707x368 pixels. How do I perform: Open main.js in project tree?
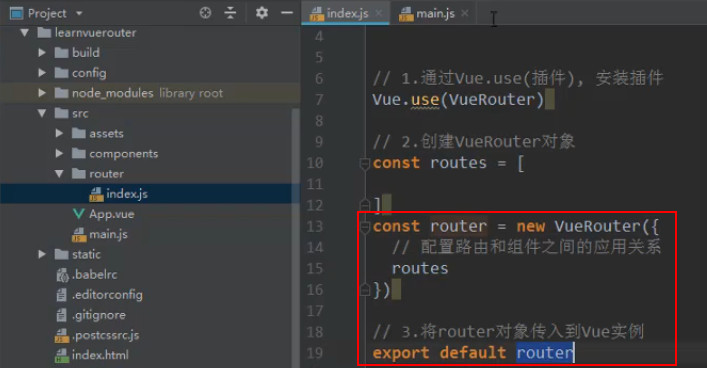108,235
